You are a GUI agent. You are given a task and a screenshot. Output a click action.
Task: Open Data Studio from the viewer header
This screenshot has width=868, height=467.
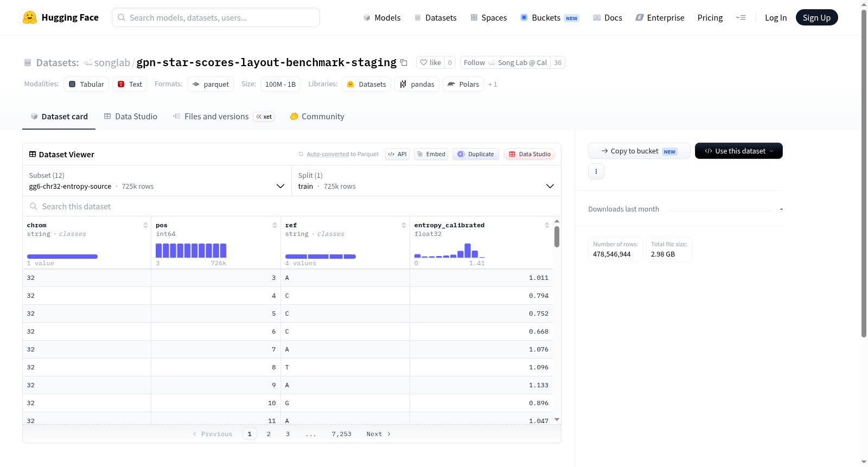point(529,154)
